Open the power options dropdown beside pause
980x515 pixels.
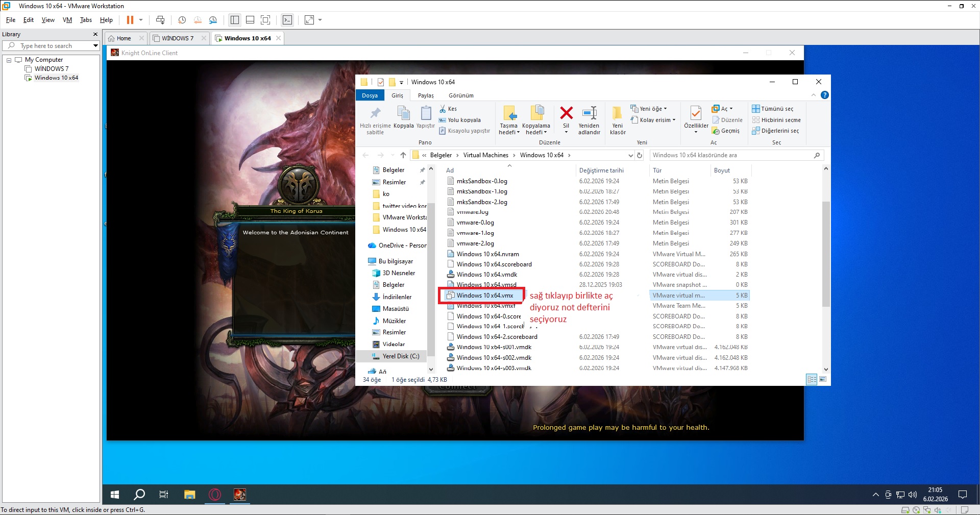pos(141,20)
